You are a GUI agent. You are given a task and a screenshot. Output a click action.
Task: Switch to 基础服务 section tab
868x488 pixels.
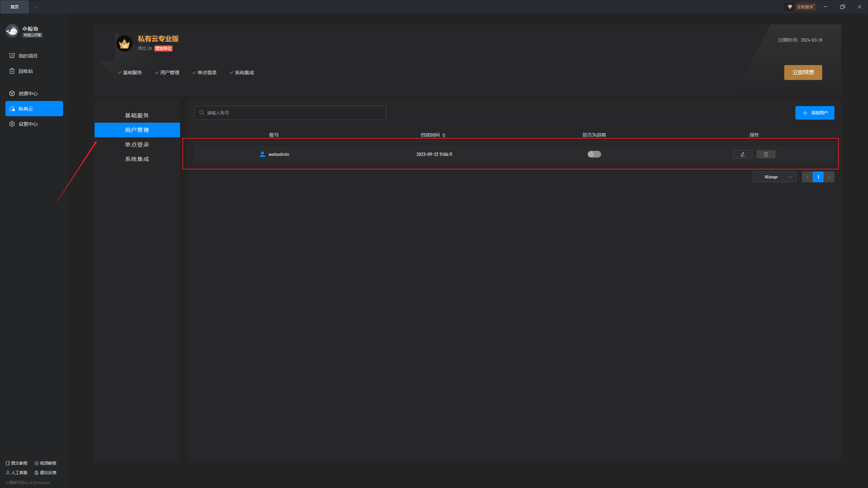coord(137,116)
